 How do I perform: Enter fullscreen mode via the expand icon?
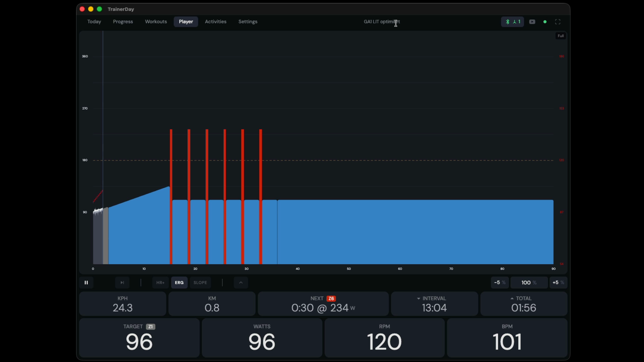point(558,21)
